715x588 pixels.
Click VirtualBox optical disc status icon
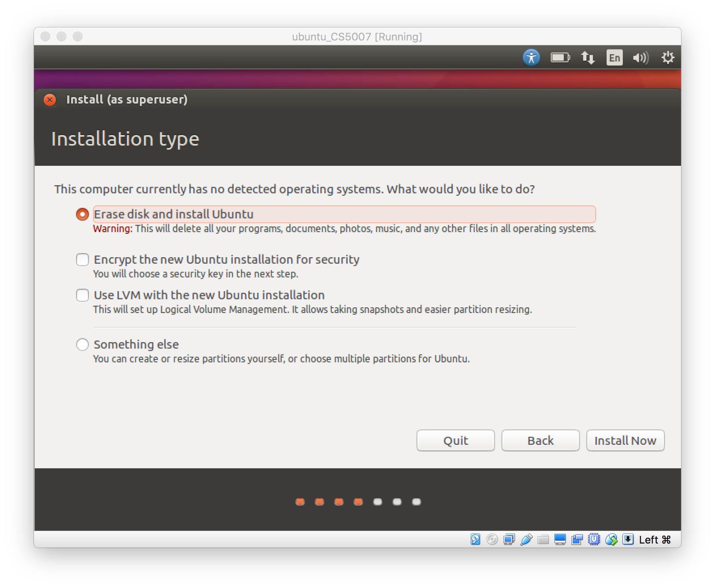(x=492, y=539)
